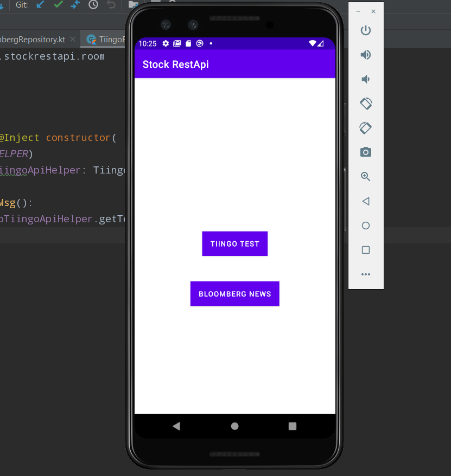Open Git history clock icon

point(93,4)
